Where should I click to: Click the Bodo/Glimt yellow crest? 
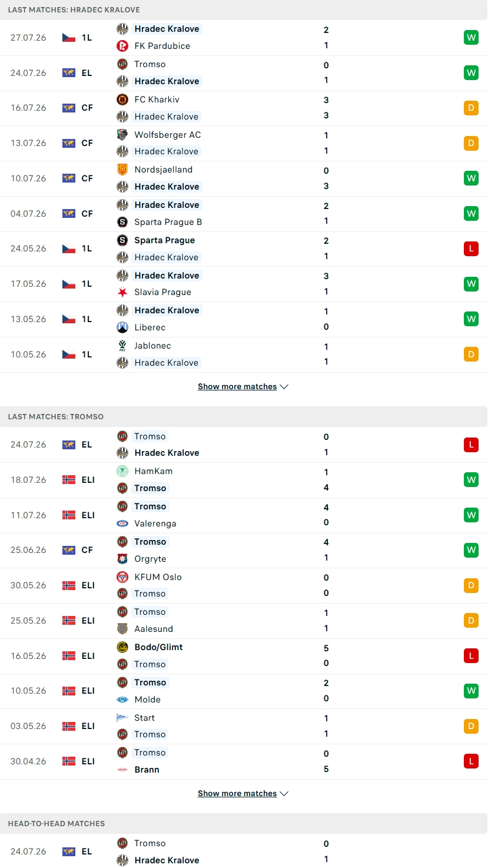tap(122, 647)
